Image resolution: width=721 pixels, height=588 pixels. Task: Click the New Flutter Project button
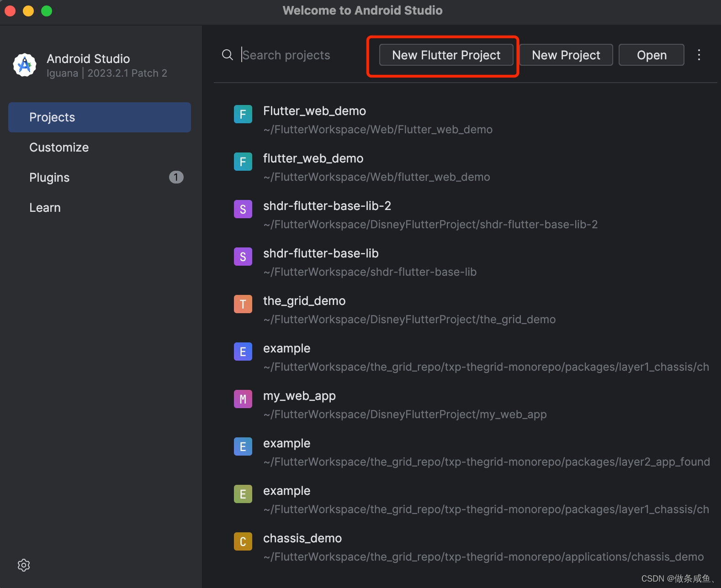point(446,55)
